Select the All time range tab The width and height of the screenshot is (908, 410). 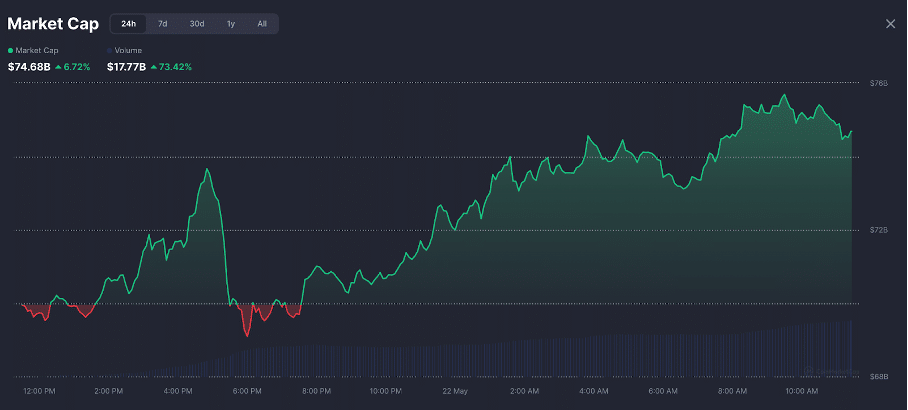[262, 24]
